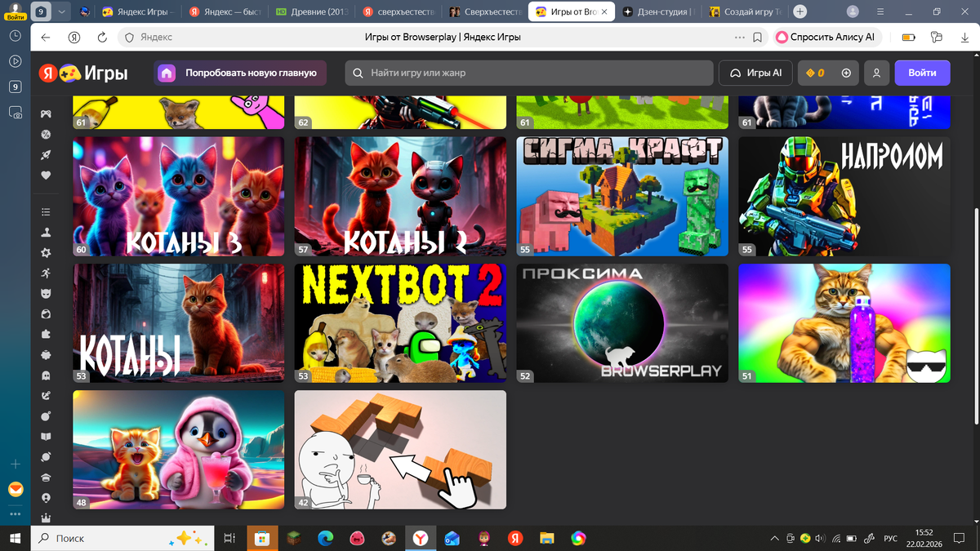Click the Войти profile button in browser sidebar
The height and width of the screenshot is (551, 980).
[x=15, y=11]
